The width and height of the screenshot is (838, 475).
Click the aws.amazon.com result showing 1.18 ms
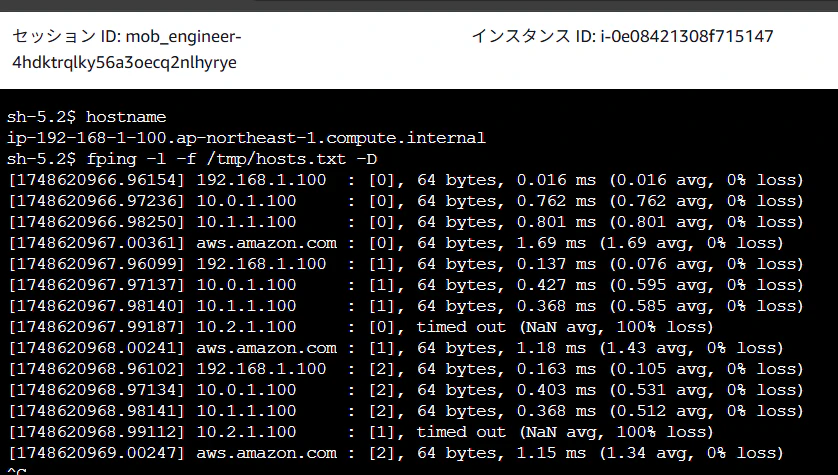(395, 348)
